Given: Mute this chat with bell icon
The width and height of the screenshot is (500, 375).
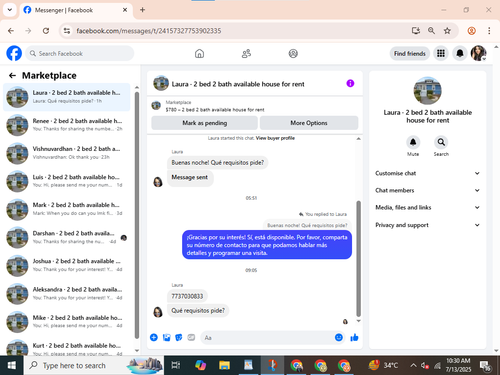Looking at the screenshot, I should (413, 142).
